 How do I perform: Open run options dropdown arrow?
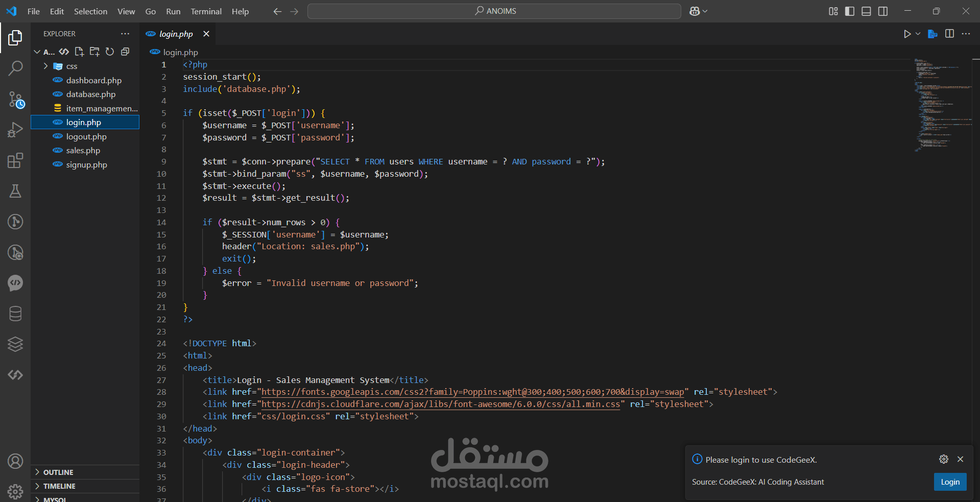(918, 34)
